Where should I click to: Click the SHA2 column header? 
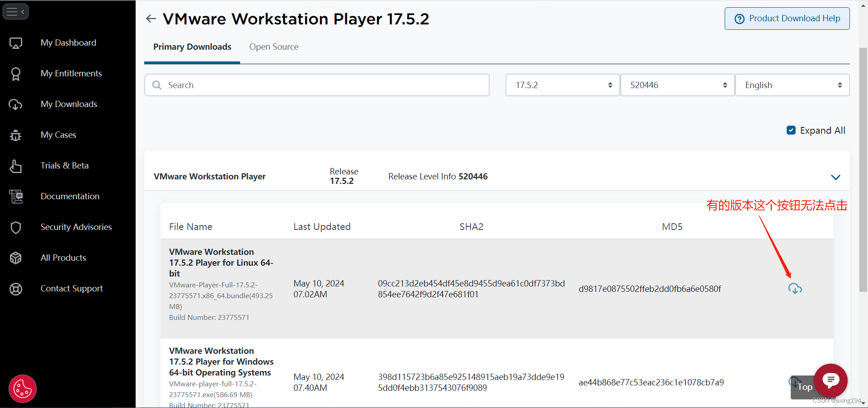click(x=472, y=227)
